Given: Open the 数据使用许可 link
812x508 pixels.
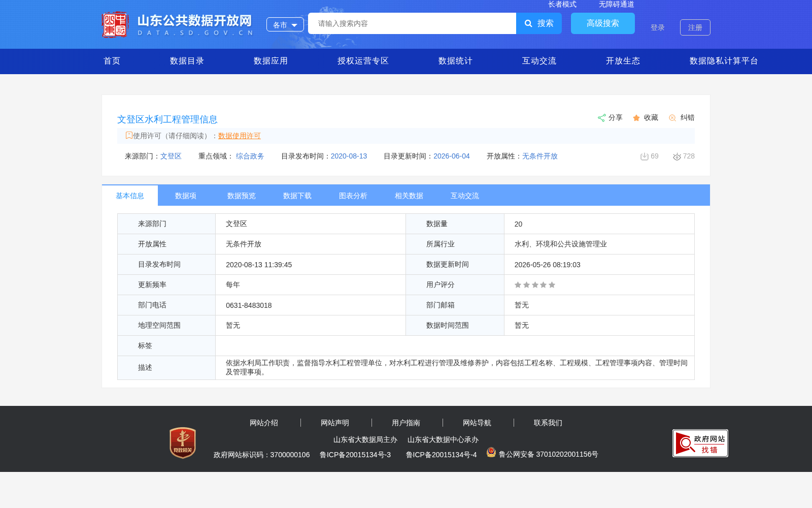Looking at the screenshot, I should (240, 136).
